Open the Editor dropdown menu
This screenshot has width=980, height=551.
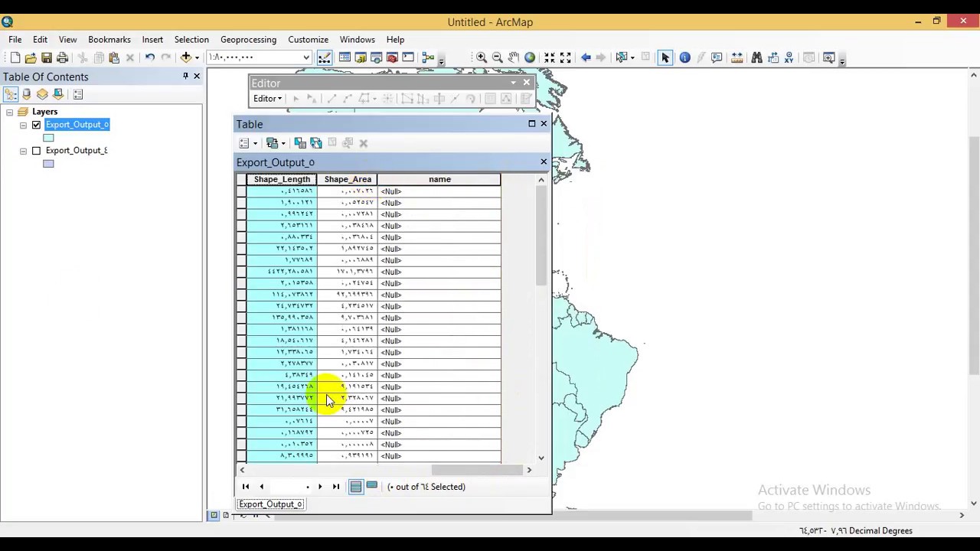point(268,99)
